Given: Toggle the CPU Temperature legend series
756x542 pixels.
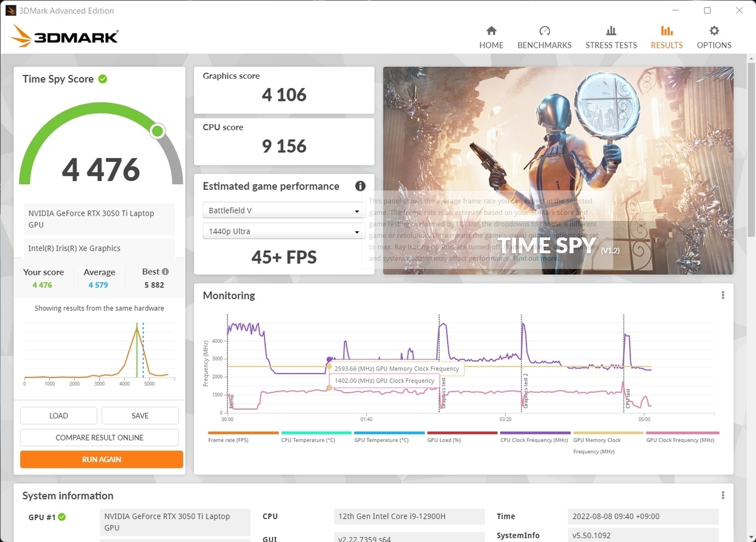Looking at the screenshot, I should pos(316,436).
